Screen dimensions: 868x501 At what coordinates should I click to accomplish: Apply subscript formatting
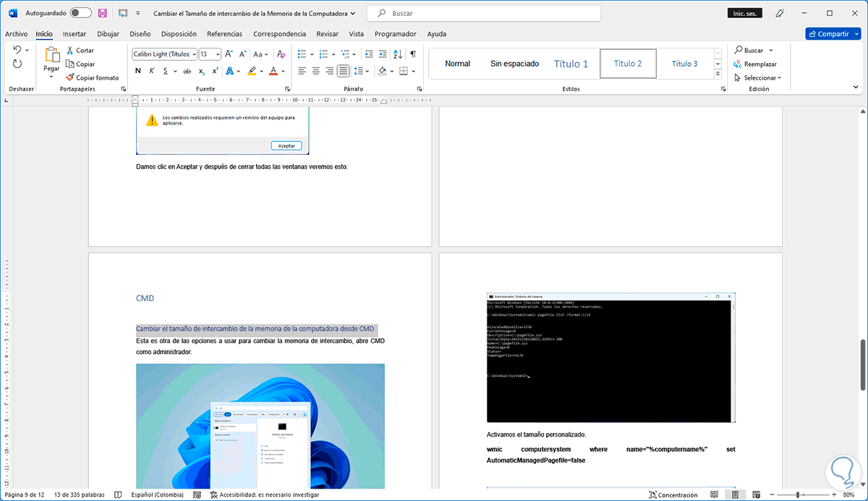click(201, 71)
